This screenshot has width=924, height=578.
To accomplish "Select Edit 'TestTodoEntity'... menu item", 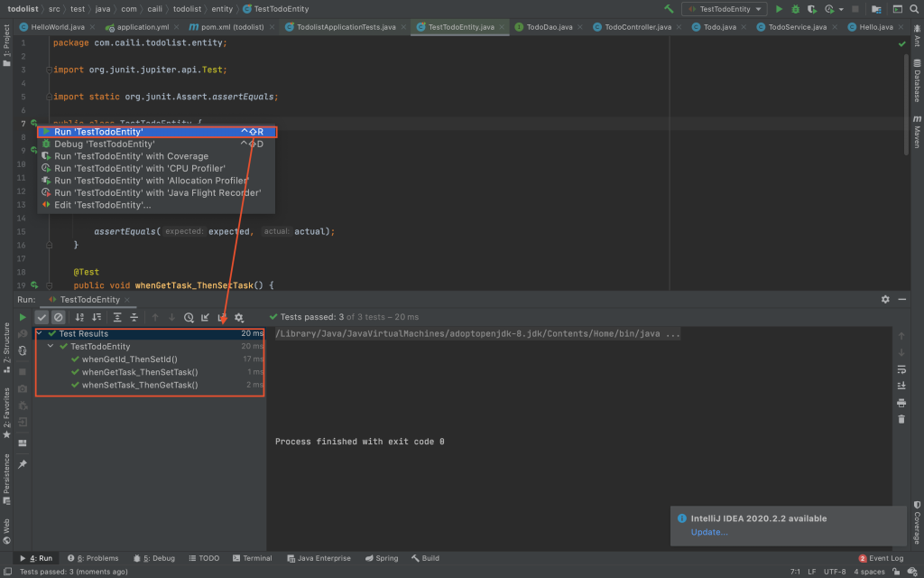I will (x=157, y=205).
